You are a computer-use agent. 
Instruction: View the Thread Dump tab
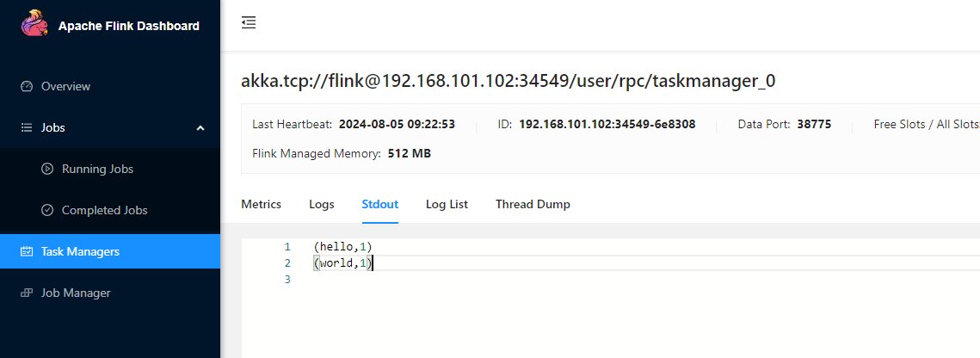533,204
